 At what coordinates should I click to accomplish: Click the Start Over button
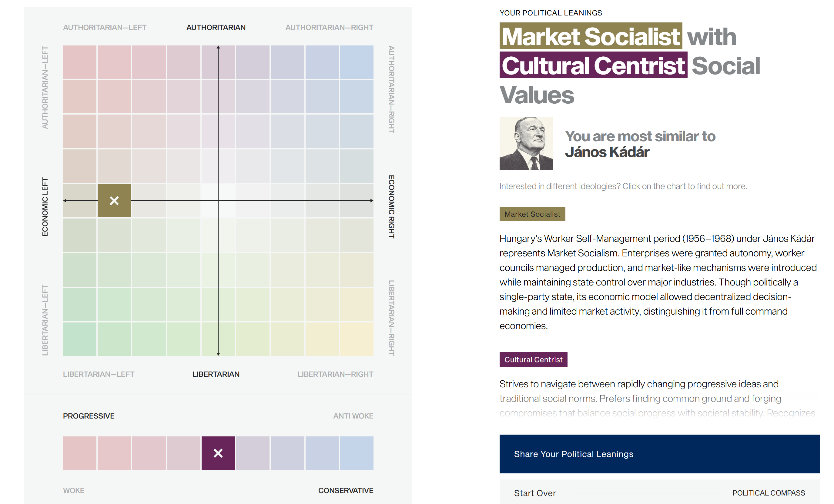(535, 493)
